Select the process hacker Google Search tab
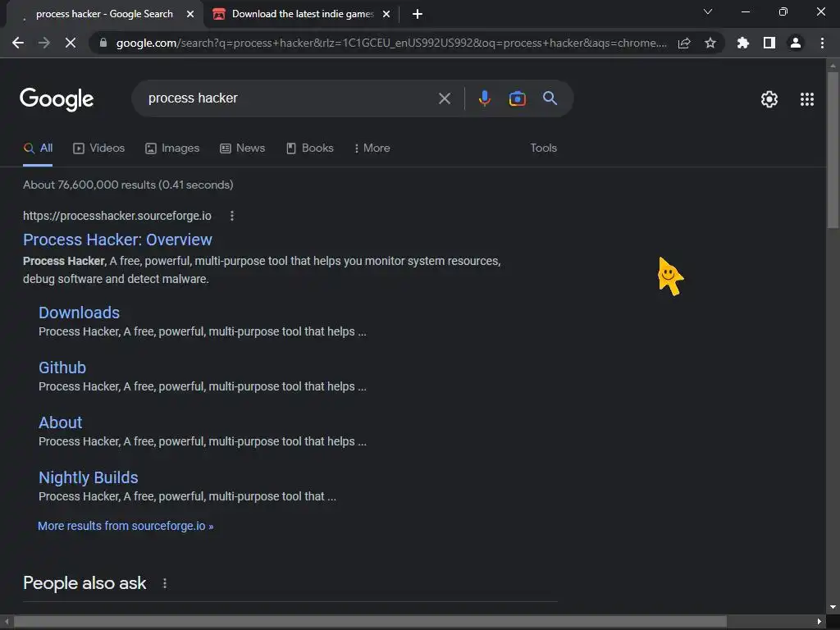This screenshot has height=630, width=840. [x=104, y=14]
